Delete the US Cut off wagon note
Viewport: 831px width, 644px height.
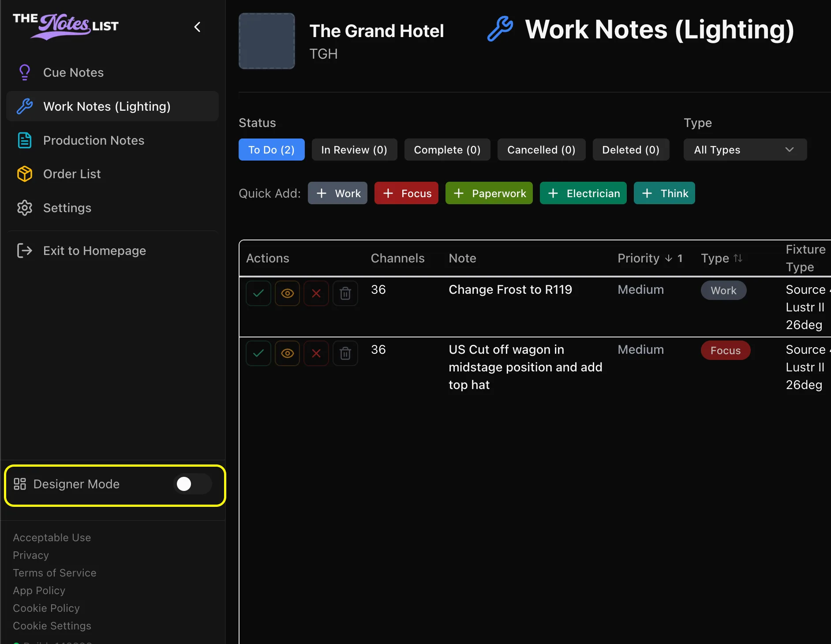point(345,353)
